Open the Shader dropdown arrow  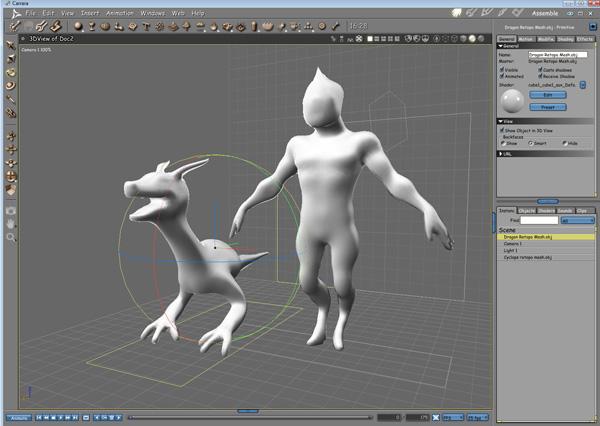[582, 85]
